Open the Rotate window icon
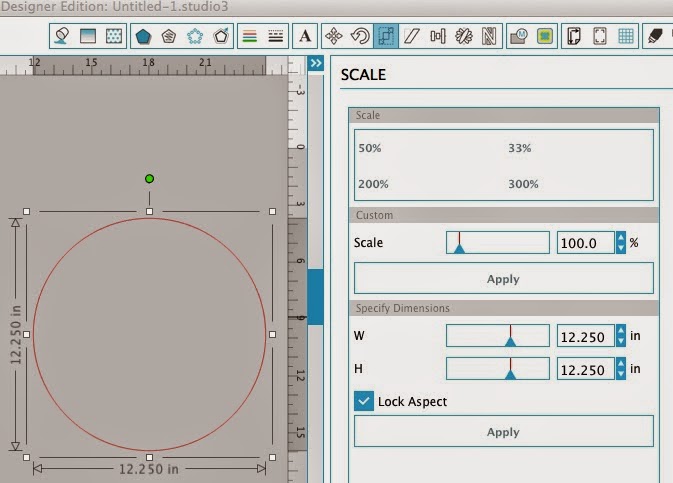 click(x=360, y=36)
